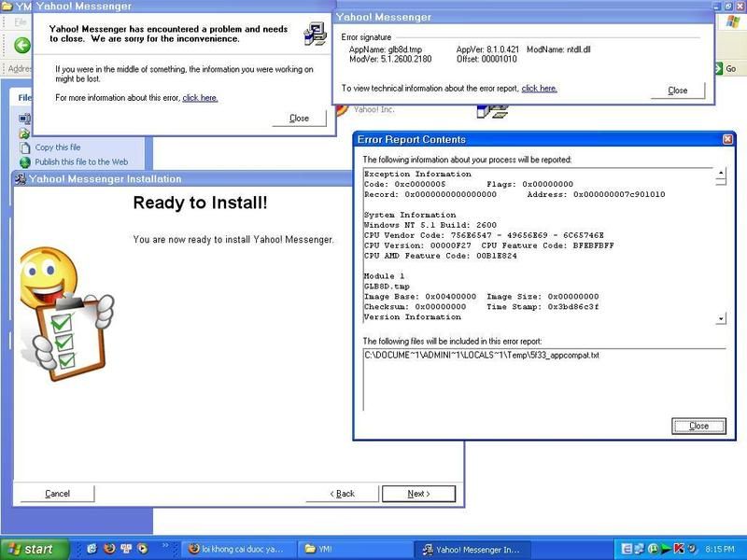Click Publish this file to the Web
The width and height of the screenshot is (747, 560).
81,161
